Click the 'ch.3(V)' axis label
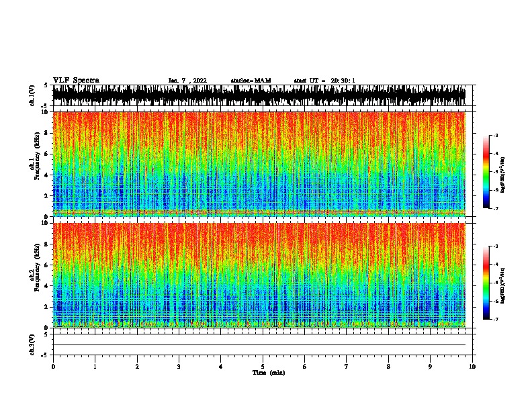 [x=32, y=345]
